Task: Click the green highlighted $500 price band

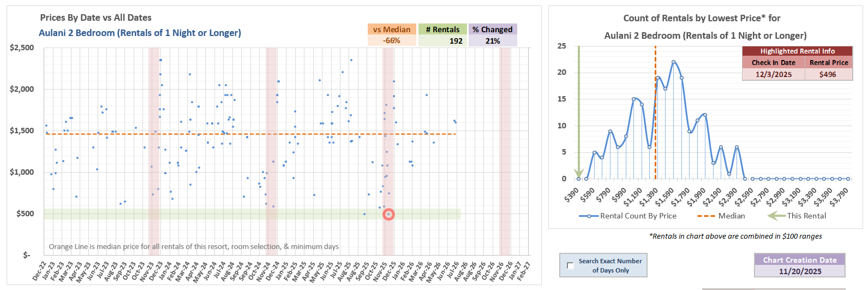Action: point(164,214)
